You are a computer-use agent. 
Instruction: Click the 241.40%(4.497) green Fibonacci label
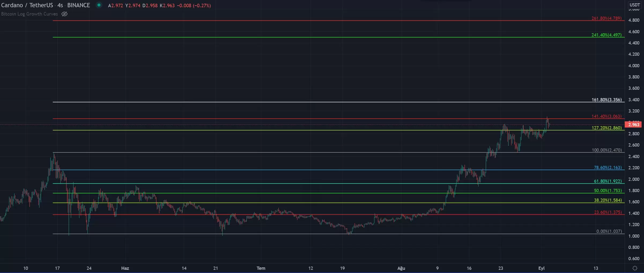point(606,35)
